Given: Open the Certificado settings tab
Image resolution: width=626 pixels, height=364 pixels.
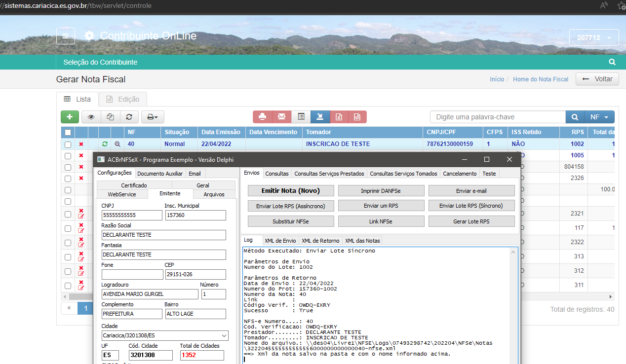Looking at the screenshot, I should [x=134, y=185].
